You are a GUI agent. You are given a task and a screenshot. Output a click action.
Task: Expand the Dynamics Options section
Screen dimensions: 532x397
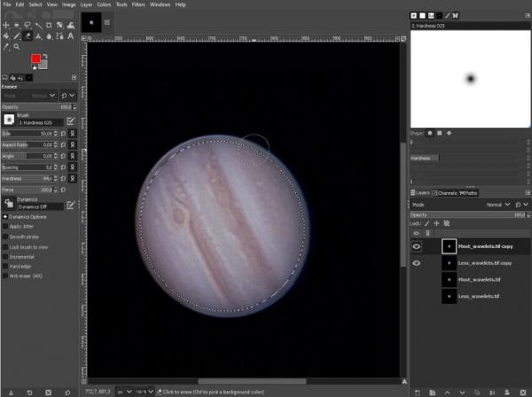pyautogui.click(x=5, y=216)
